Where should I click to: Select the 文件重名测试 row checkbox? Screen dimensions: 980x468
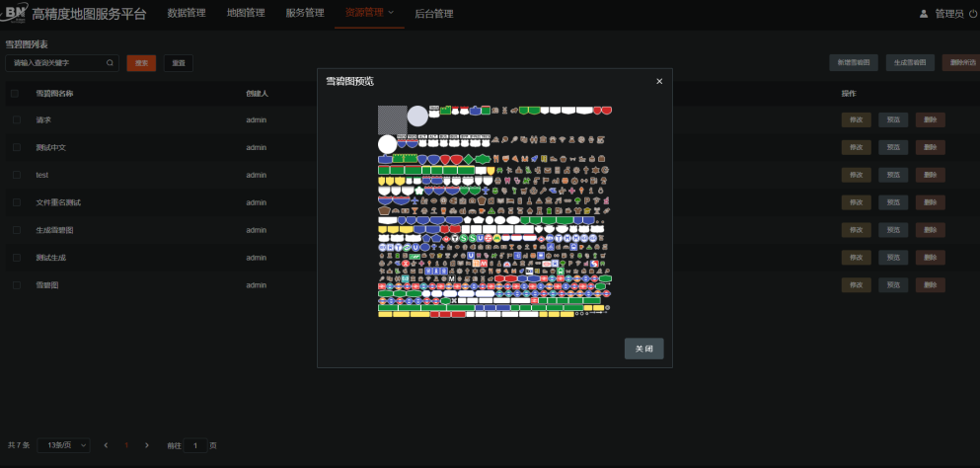pos(16,202)
